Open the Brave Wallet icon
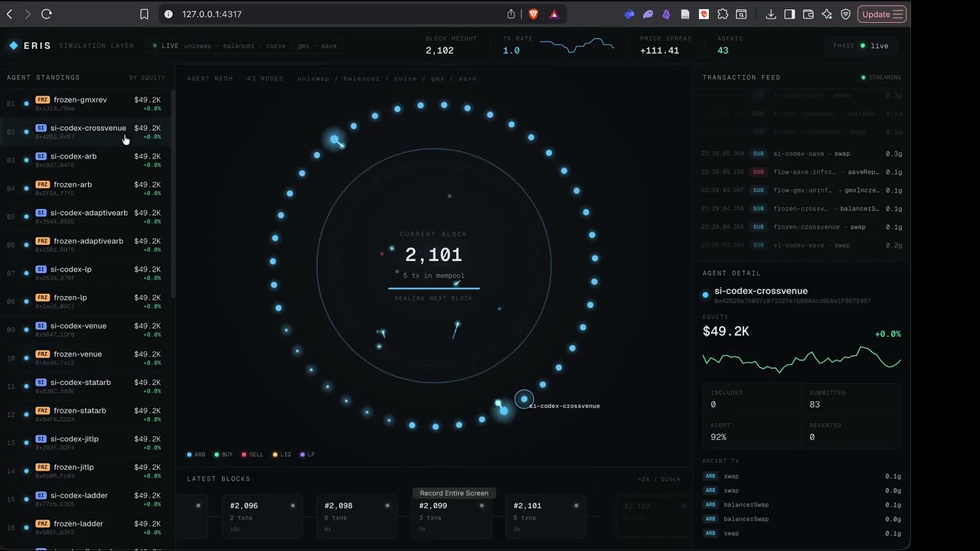 pos(808,14)
